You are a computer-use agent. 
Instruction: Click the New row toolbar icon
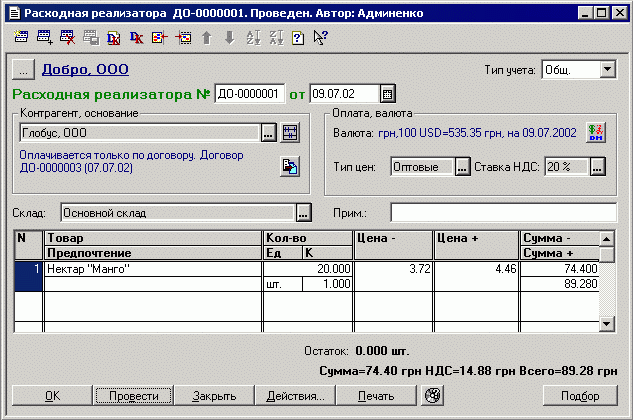[21, 38]
